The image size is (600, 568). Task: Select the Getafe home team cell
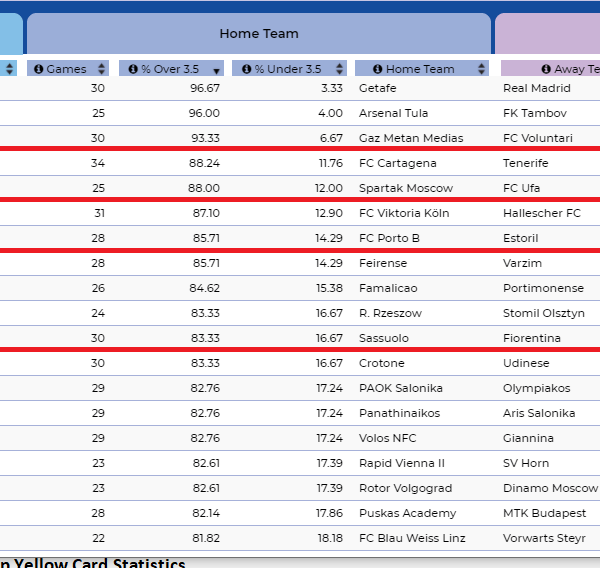[378, 88]
